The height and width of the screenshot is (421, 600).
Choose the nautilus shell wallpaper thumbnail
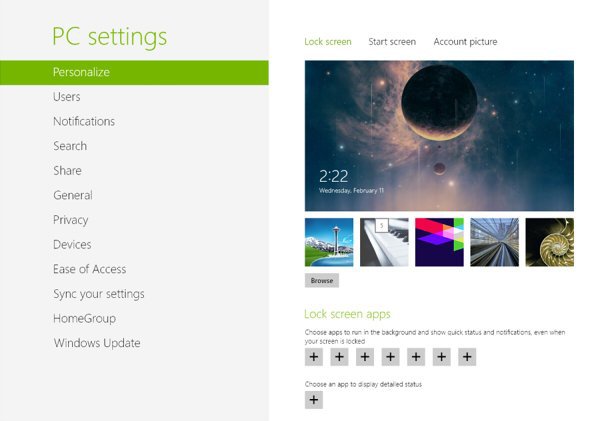click(549, 242)
